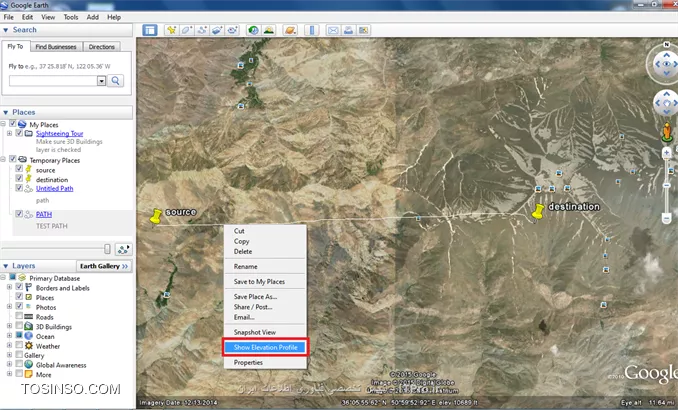The image size is (678, 410).
Task: Open the planet switcher icon
Action: tap(290, 30)
